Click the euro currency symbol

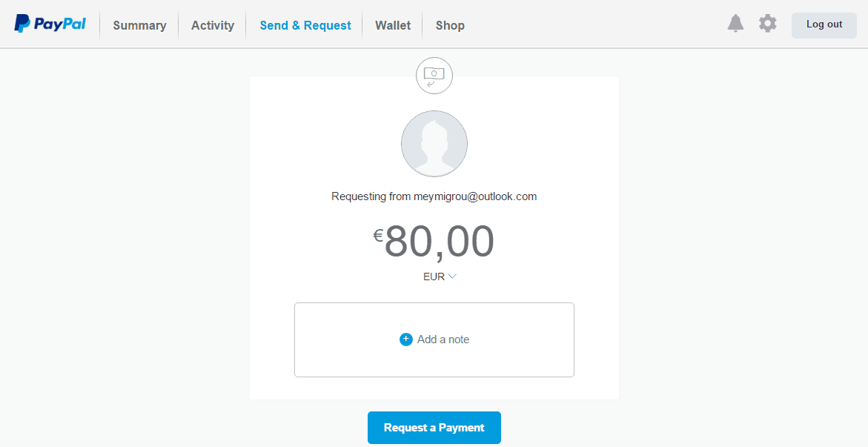378,236
